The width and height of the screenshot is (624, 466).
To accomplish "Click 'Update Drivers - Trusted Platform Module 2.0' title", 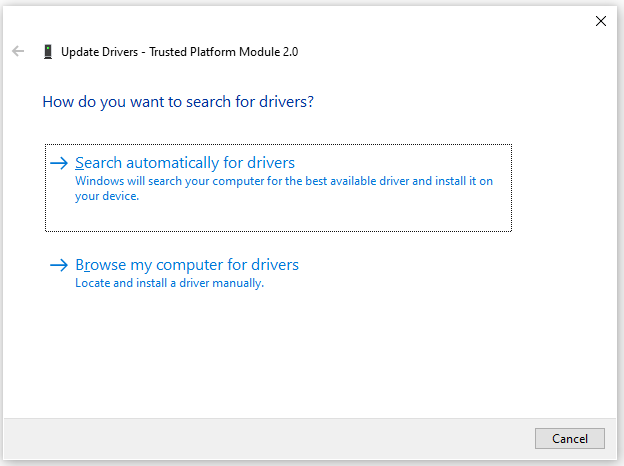I will click(179, 52).
